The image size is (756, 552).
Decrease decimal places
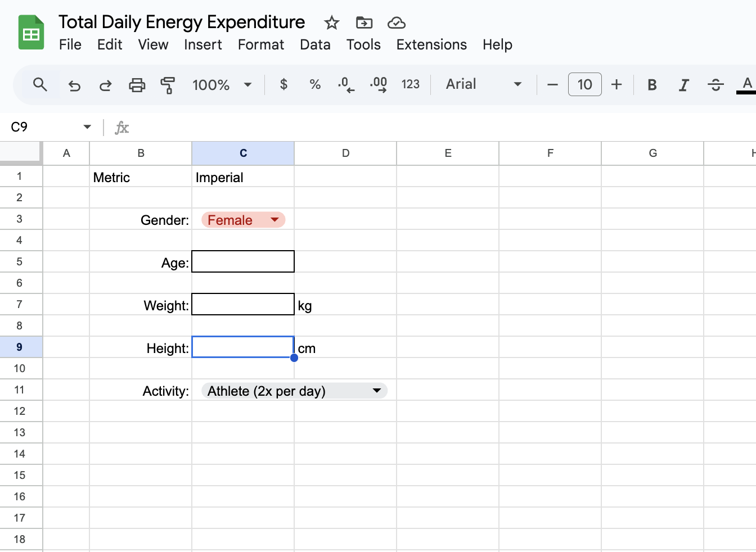[346, 85]
